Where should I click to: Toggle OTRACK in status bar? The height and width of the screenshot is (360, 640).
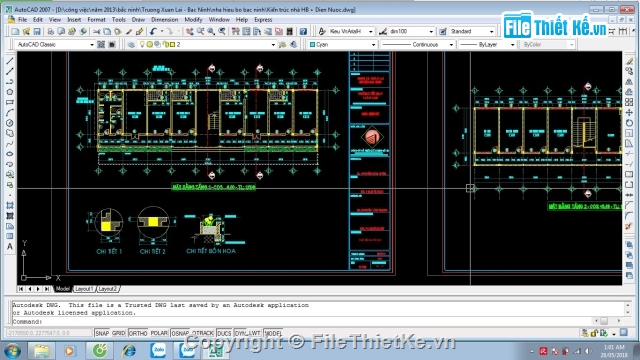coord(202,333)
